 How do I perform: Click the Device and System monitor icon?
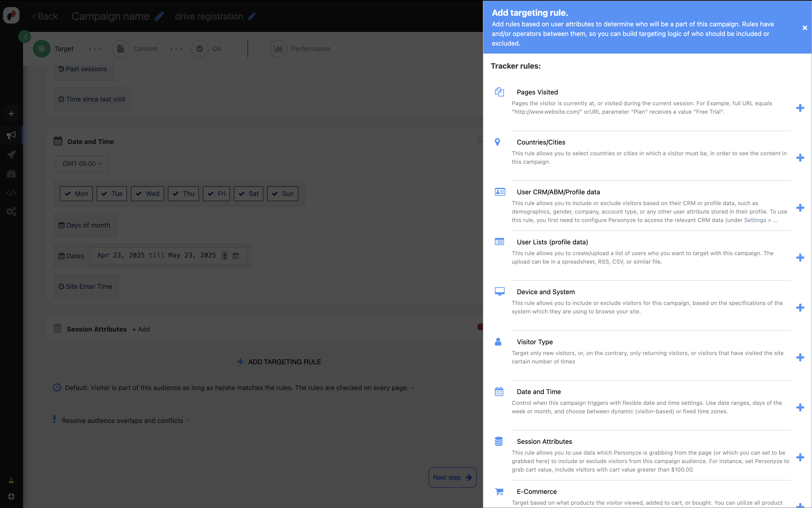[x=499, y=291]
